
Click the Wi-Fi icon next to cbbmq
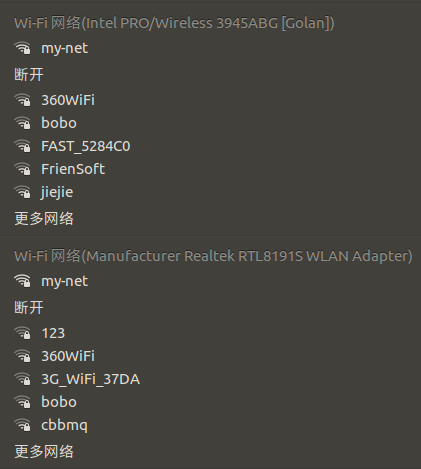point(22,425)
